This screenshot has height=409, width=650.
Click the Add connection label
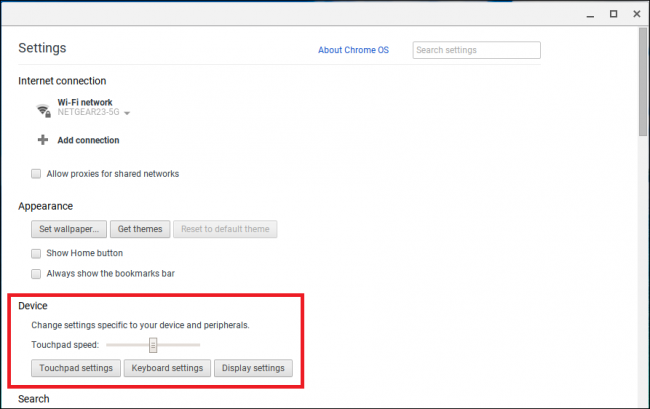(x=88, y=140)
